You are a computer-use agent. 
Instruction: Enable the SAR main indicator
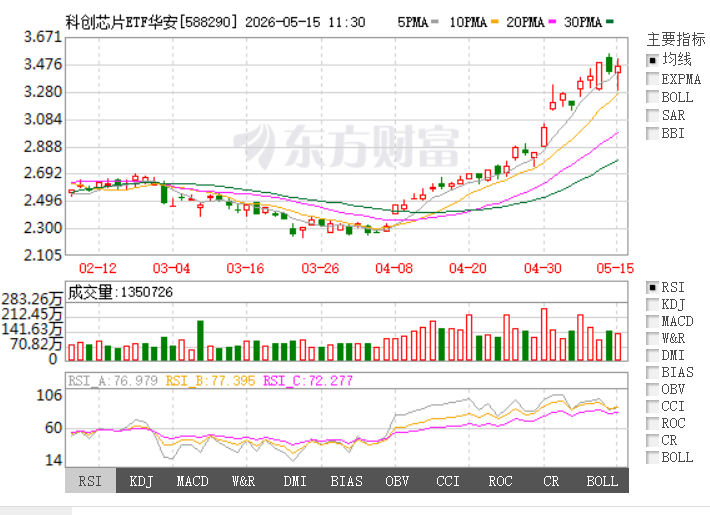pyautogui.click(x=652, y=115)
